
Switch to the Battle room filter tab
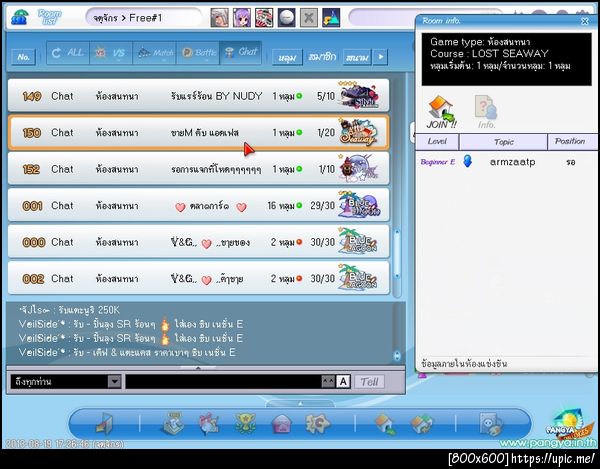198,53
